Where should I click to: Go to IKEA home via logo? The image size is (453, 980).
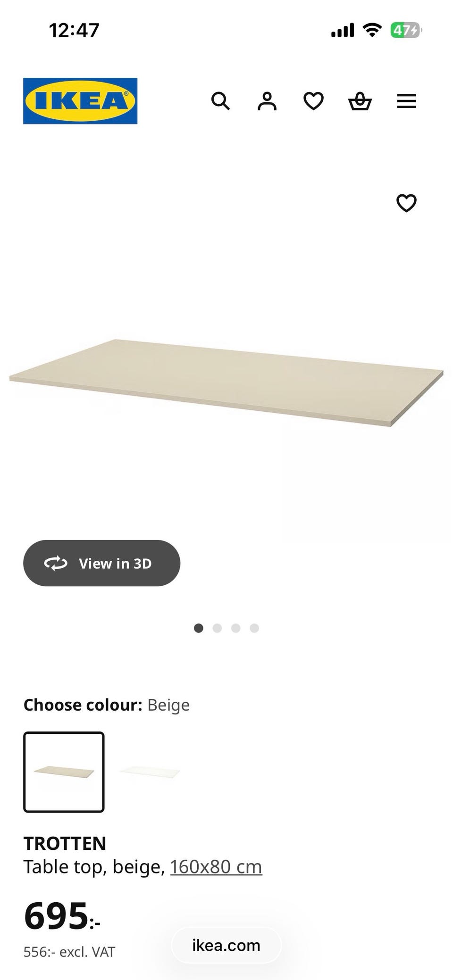[x=80, y=101]
